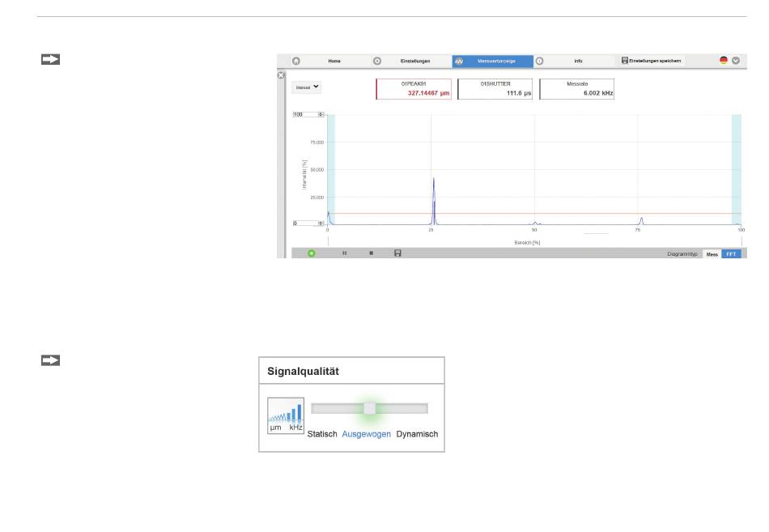769x532 pixels.
Task: Open the Einstellungen tab
Action: pos(414,61)
